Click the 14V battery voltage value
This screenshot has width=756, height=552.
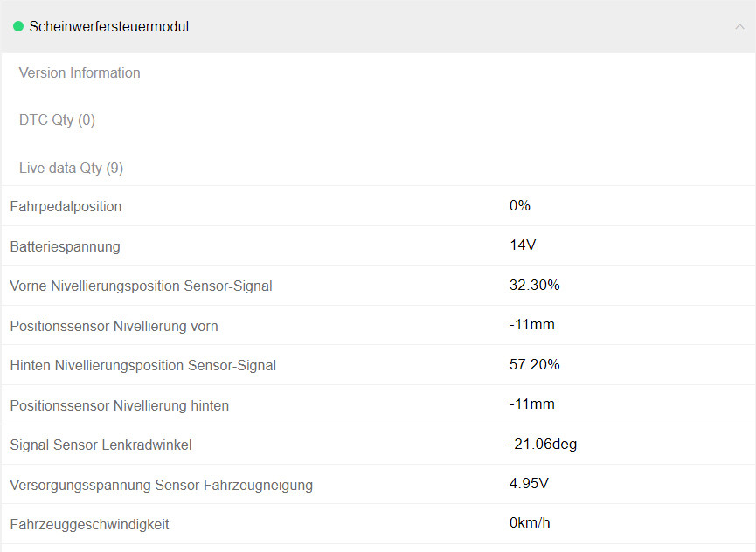(x=521, y=245)
